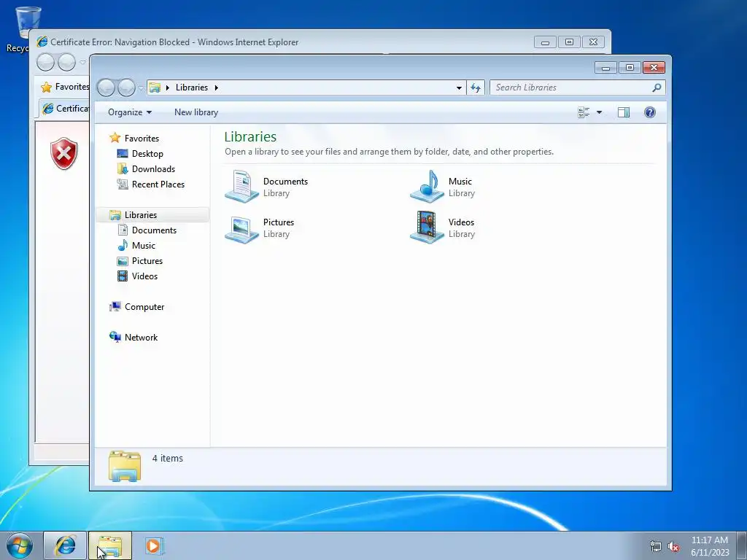This screenshot has height=560, width=747.
Task: Close the Internet Explorer window
Action: pyautogui.click(x=593, y=42)
